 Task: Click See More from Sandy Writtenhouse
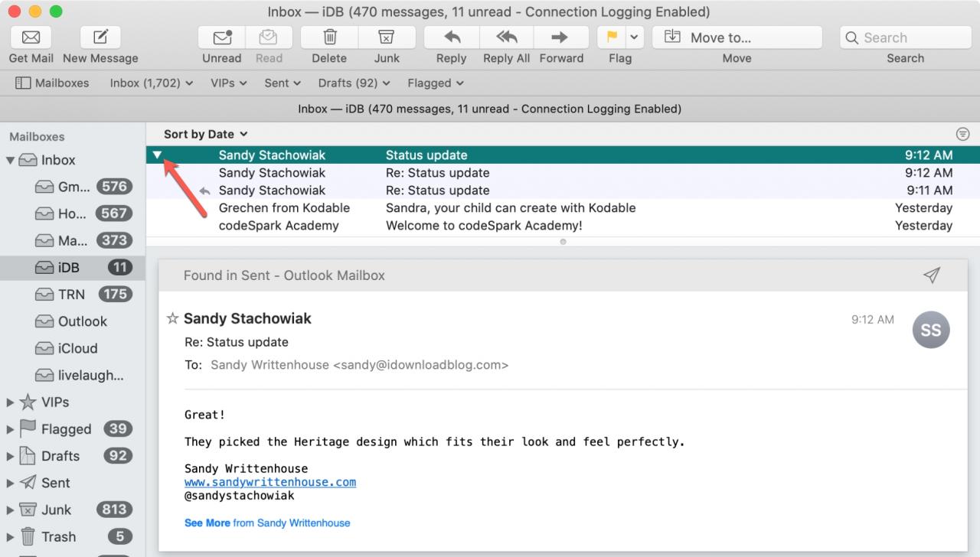267,523
